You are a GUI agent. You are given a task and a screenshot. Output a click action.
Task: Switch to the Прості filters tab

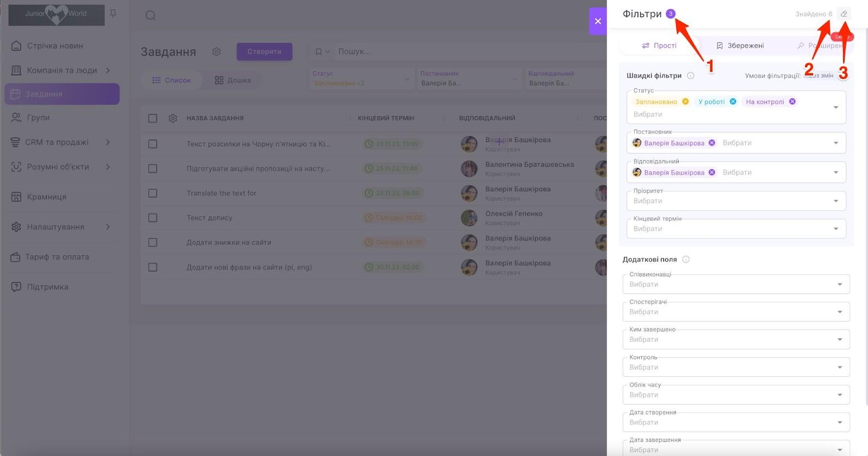(x=659, y=46)
